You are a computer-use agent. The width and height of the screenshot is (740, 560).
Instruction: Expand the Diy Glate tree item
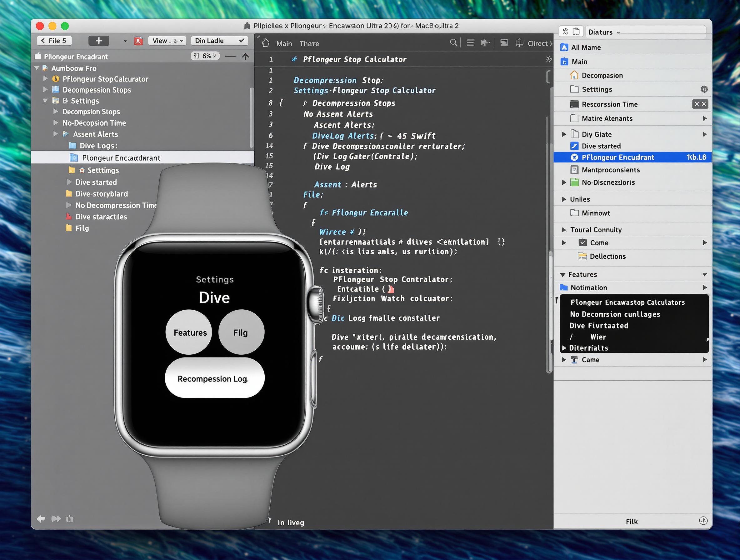coord(564,134)
